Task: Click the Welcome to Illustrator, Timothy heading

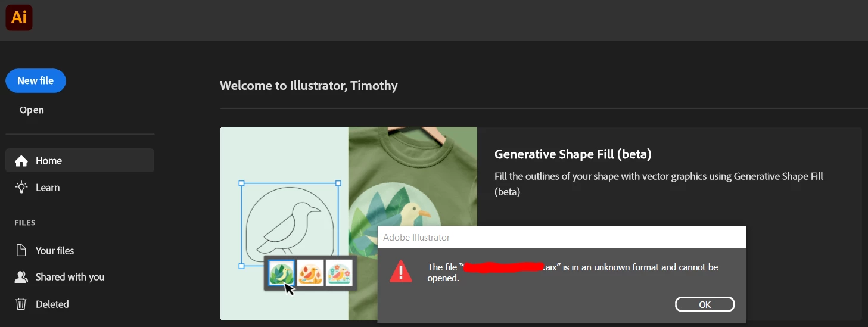Action: (309, 86)
